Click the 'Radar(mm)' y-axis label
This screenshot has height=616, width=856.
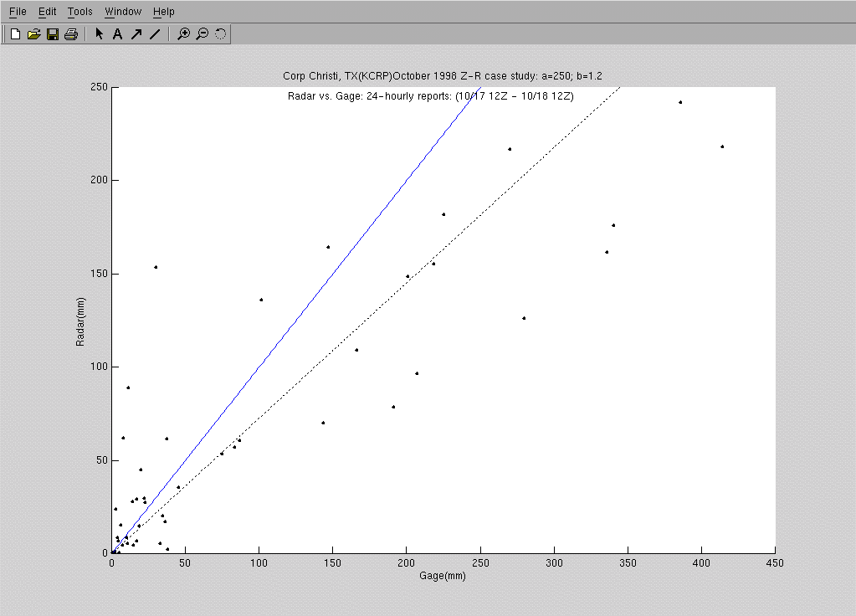click(x=80, y=321)
